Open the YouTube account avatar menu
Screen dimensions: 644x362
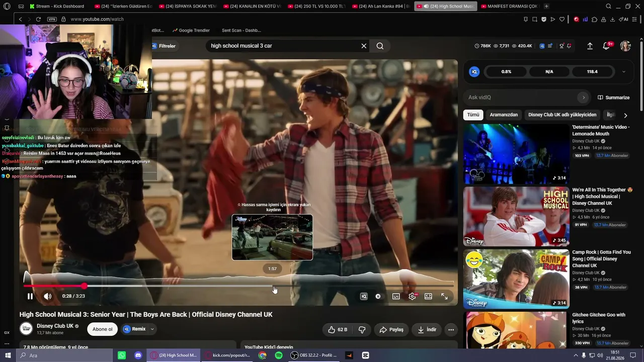625,46
